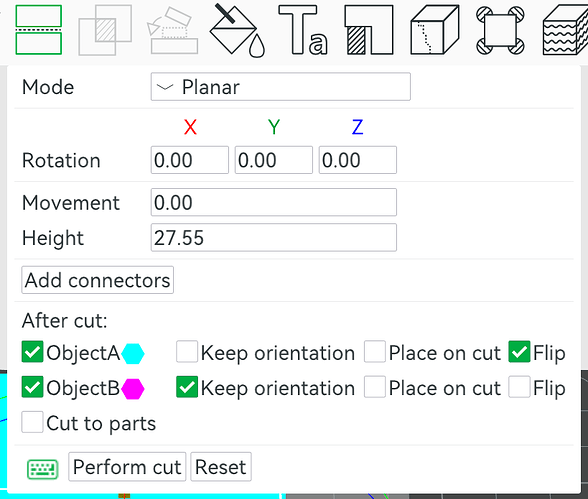588x499 pixels.
Task: Select the Cut tool icon
Action: 39,30
